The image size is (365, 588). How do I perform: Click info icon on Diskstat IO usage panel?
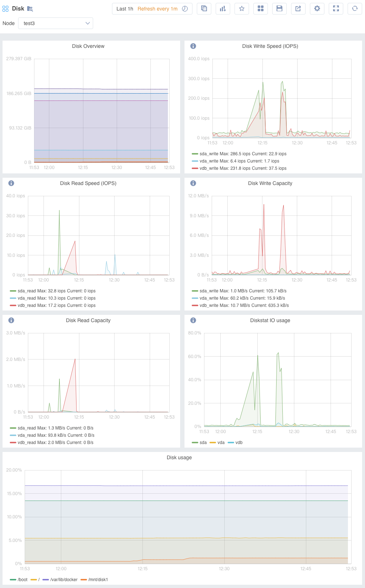tap(193, 320)
